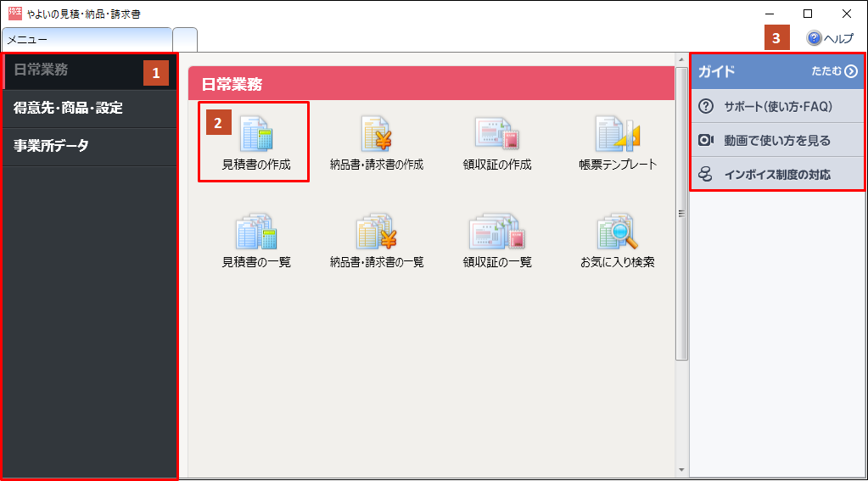868x481 pixels.
Task: Click the scrollbar up arrow
Action: (681, 59)
